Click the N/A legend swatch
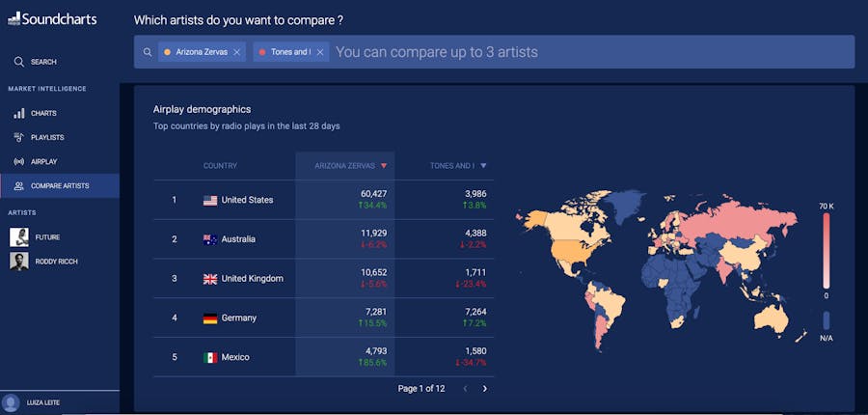Image resolution: width=868 pixels, height=415 pixels. tap(827, 320)
